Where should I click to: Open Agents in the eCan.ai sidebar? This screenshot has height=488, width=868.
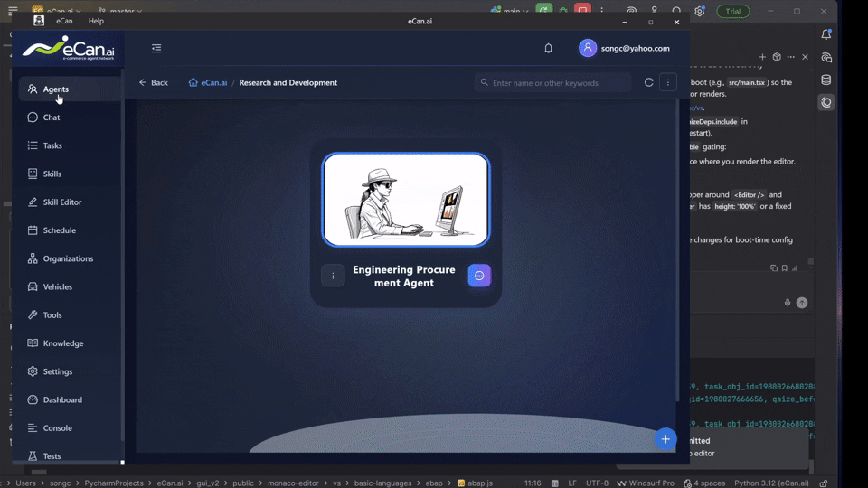[x=70, y=89]
